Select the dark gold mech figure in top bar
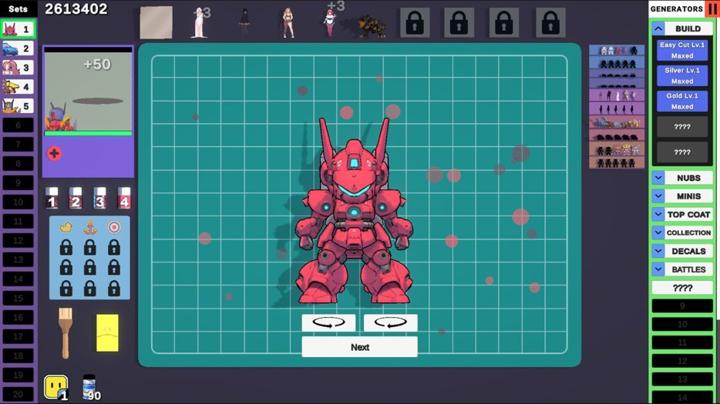Viewport: 720px width, 404px height. point(371,26)
